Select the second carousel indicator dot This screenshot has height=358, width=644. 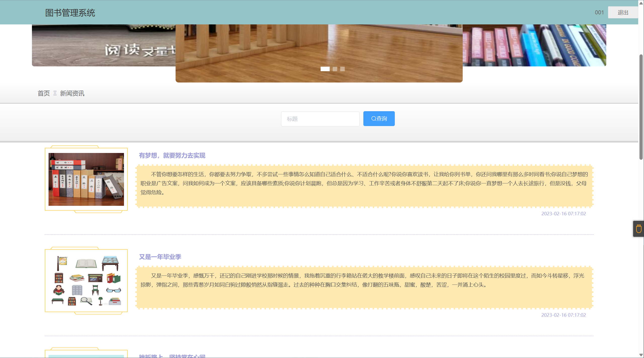pyautogui.click(x=335, y=69)
